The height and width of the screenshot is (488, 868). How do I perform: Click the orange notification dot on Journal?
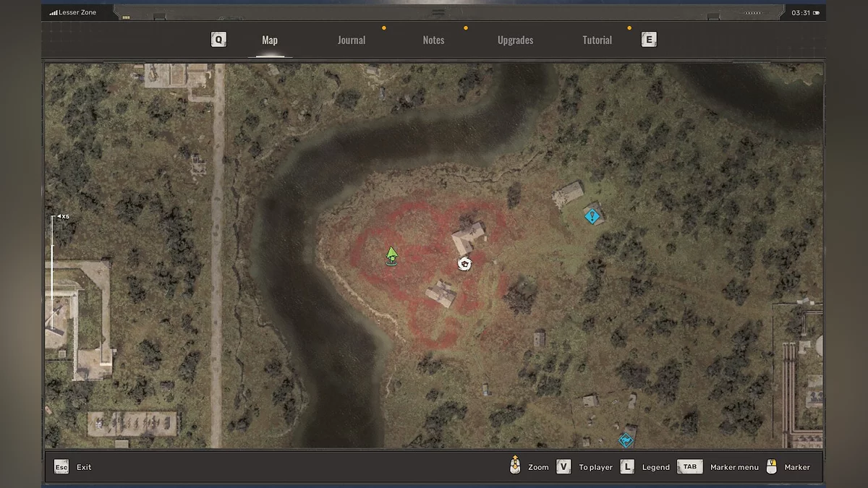coord(384,28)
